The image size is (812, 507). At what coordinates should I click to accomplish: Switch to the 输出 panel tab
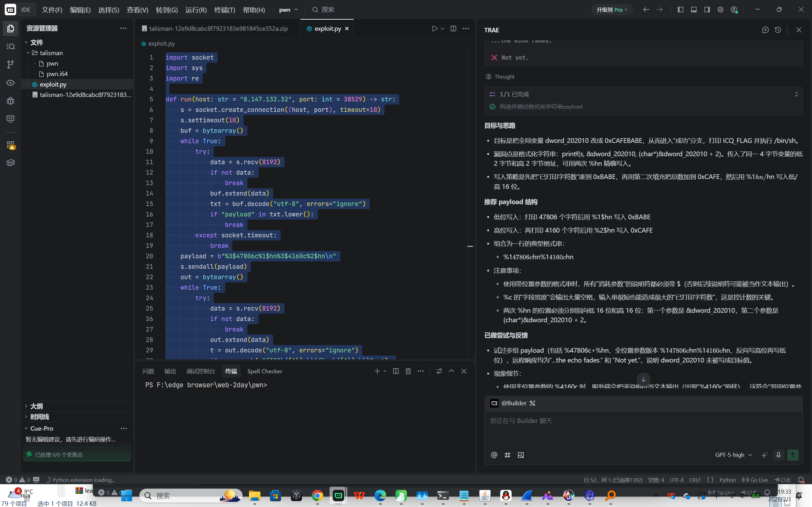coord(170,371)
